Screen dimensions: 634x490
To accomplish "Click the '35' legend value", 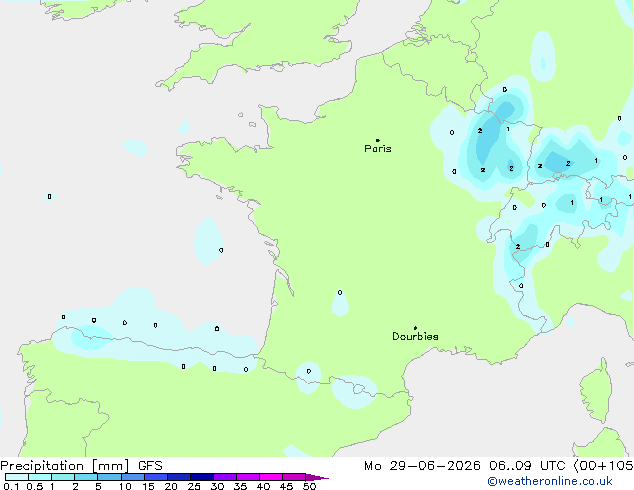I will [x=240, y=486].
